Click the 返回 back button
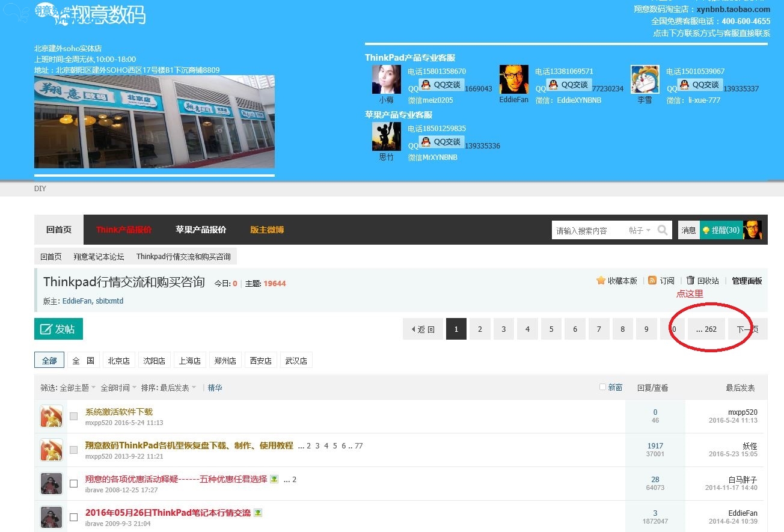The image size is (784, 532). click(423, 329)
